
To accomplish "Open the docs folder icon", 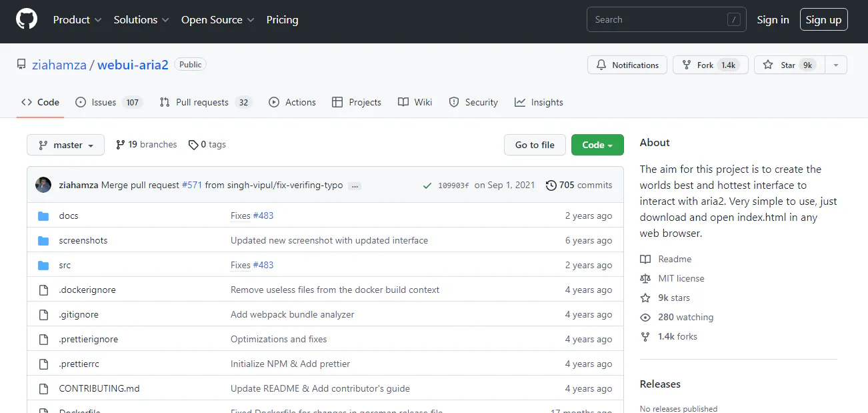I will (x=44, y=216).
